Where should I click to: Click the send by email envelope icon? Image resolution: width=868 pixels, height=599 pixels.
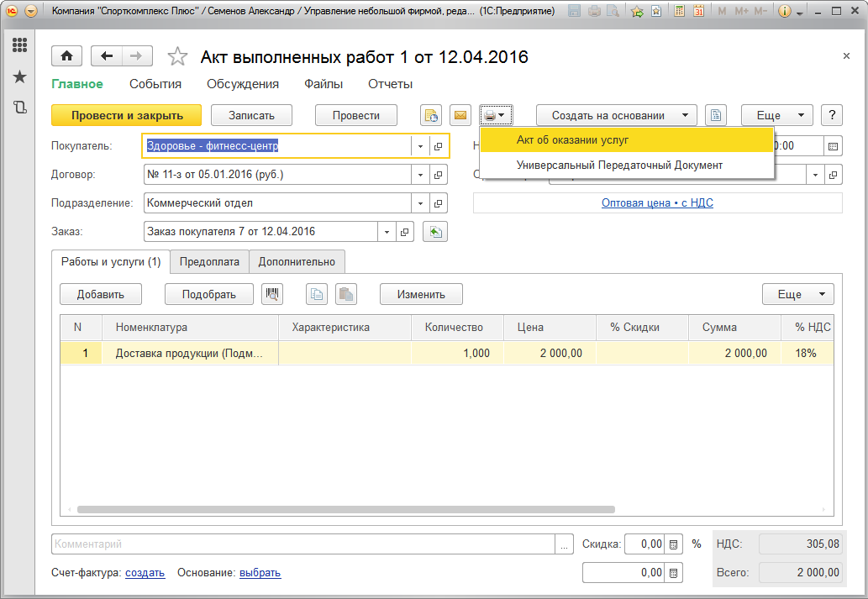click(x=460, y=116)
